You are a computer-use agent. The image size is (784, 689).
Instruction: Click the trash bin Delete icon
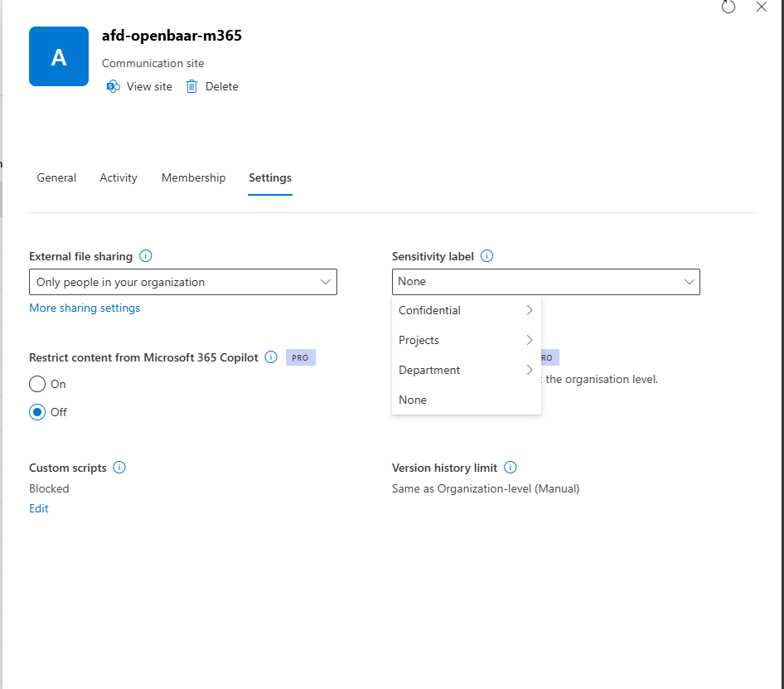pyautogui.click(x=191, y=86)
